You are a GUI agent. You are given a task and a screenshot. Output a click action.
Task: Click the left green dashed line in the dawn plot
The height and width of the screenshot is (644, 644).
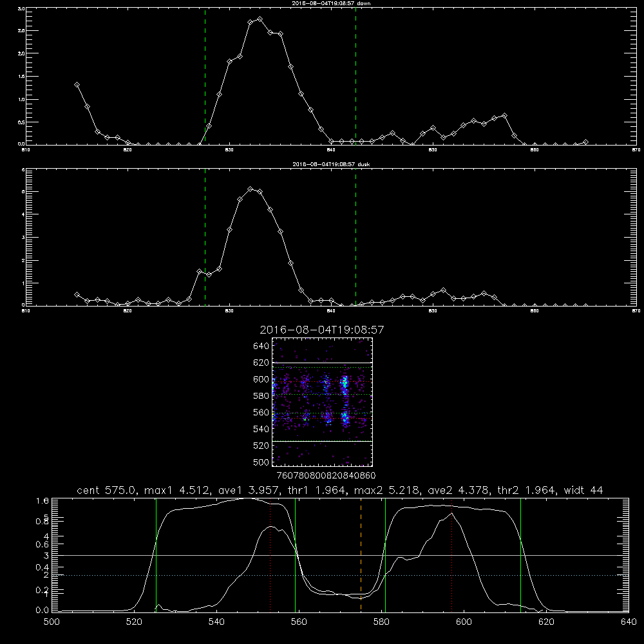[x=205, y=76]
